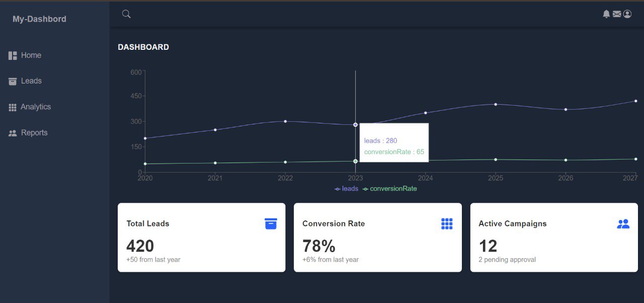Click the My-Dashbord brand title
Image resolution: width=644 pixels, height=303 pixels.
tap(39, 19)
